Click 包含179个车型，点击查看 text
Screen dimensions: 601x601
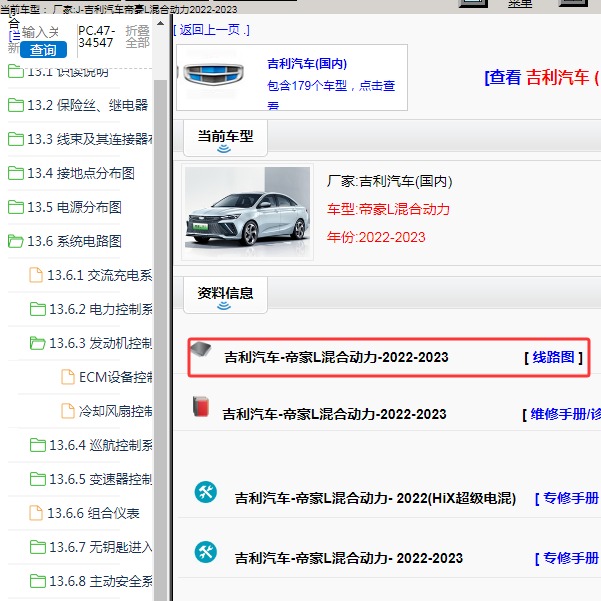(x=331, y=94)
